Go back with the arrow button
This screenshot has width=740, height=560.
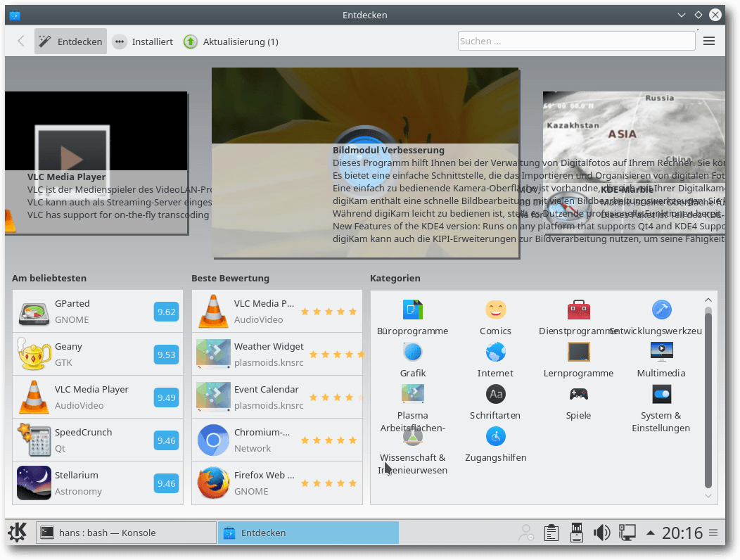tap(21, 41)
